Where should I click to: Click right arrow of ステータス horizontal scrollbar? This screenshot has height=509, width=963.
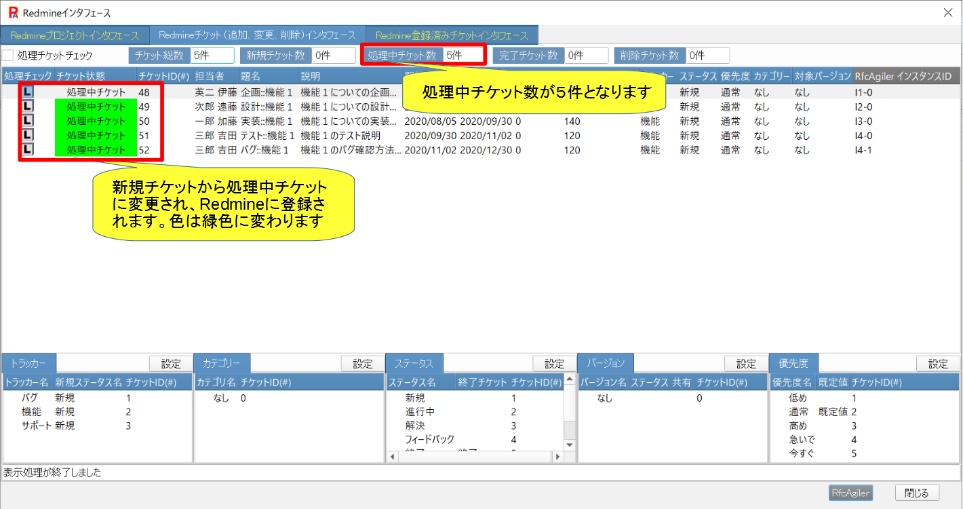(557, 457)
